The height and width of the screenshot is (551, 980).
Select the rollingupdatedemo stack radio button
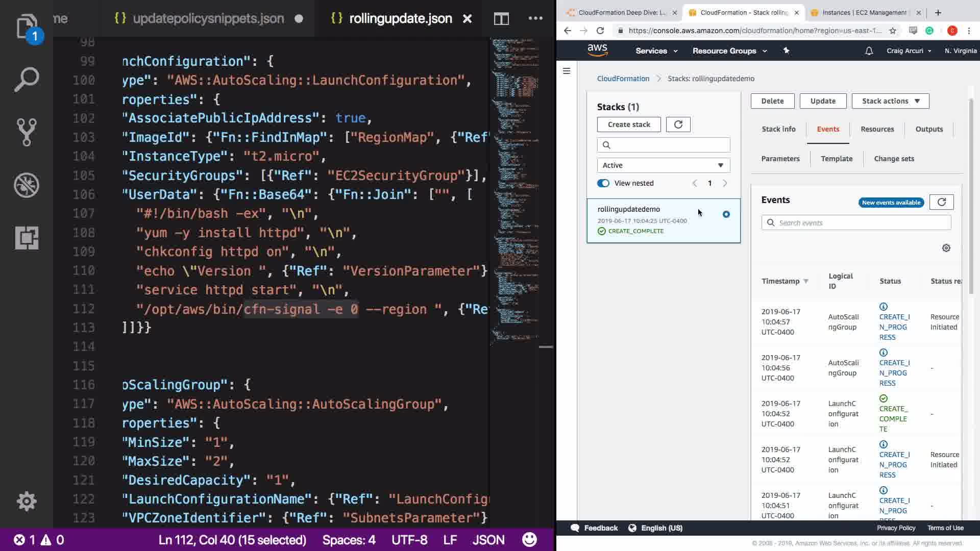pos(726,214)
